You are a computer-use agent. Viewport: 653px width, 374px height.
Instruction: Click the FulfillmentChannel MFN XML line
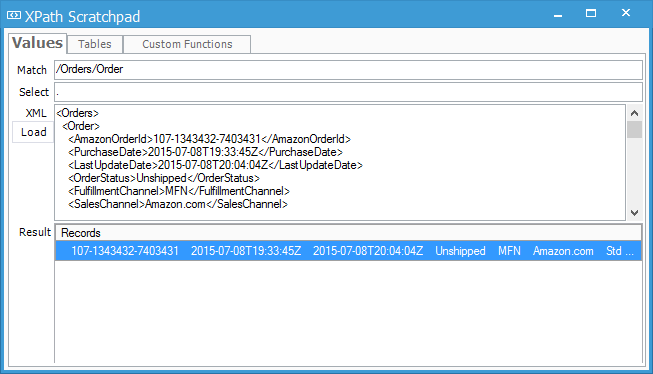pyautogui.click(x=179, y=191)
